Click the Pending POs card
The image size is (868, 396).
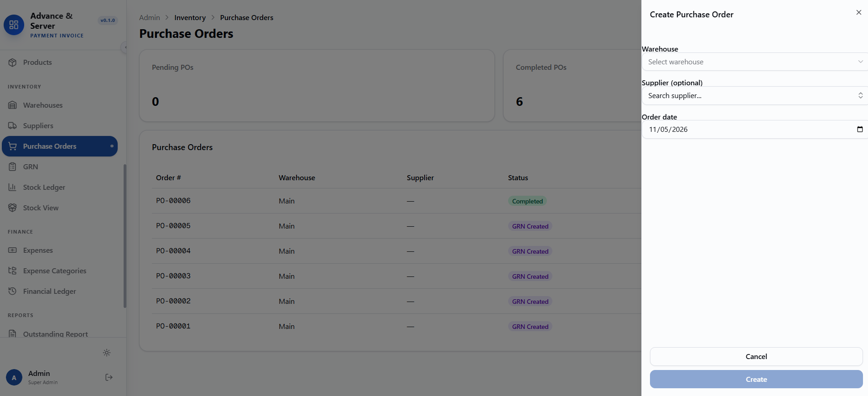pos(317,86)
